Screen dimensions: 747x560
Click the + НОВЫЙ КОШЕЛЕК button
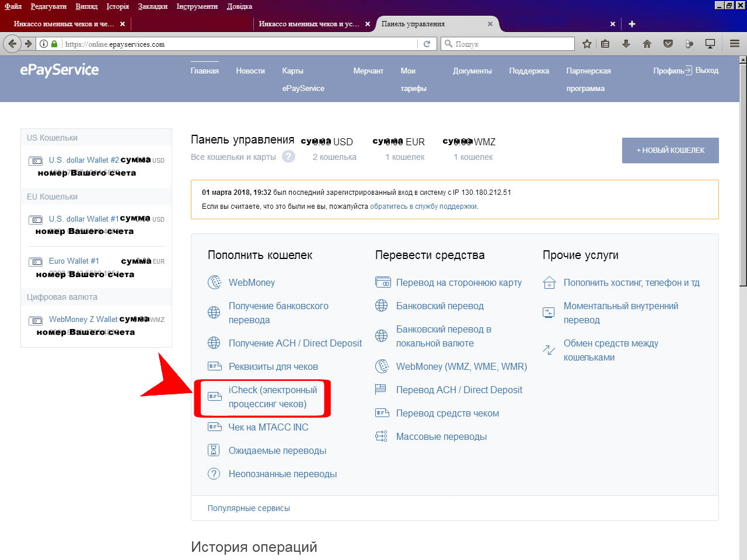click(x=671, y=150)
